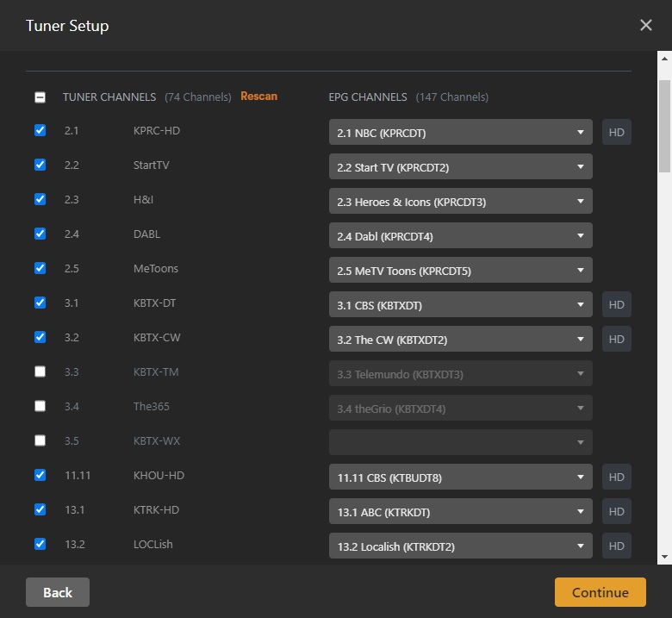672x618 pixels.
Task: Toggle HD for channel 3.2 The CW
Action: [616, 339]
